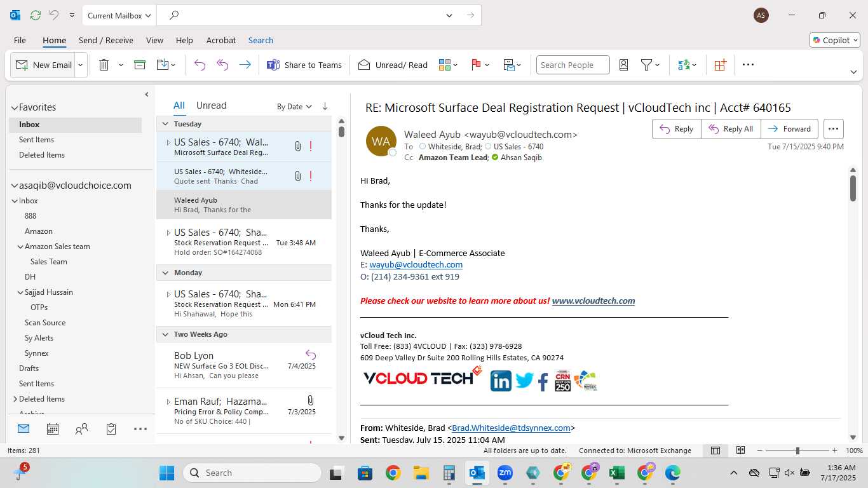This screenshot has height=488, width=868.
Task: Show only Unread messages tab
Action: 212,105
